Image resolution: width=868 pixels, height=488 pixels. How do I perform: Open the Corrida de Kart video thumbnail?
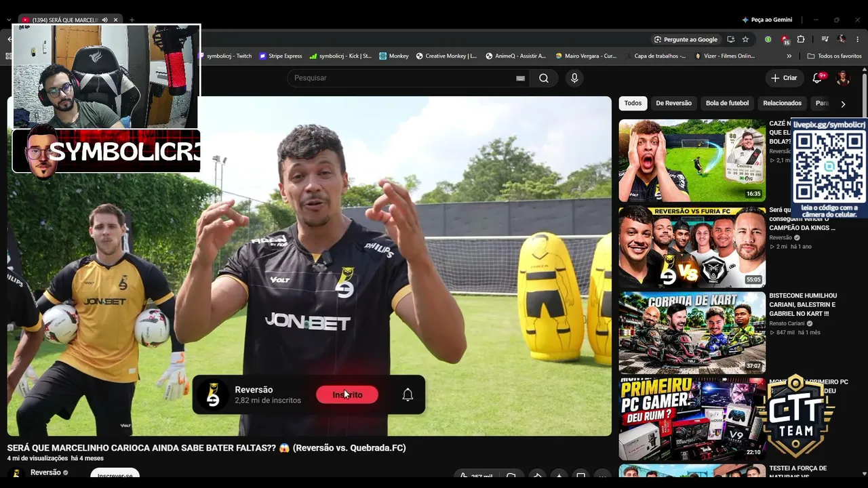click(x=692, y=333)
